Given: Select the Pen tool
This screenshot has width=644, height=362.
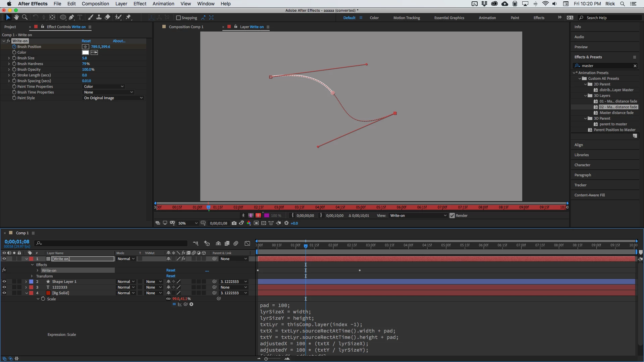Looking at the screenshot, I should (x=71, y=17).
